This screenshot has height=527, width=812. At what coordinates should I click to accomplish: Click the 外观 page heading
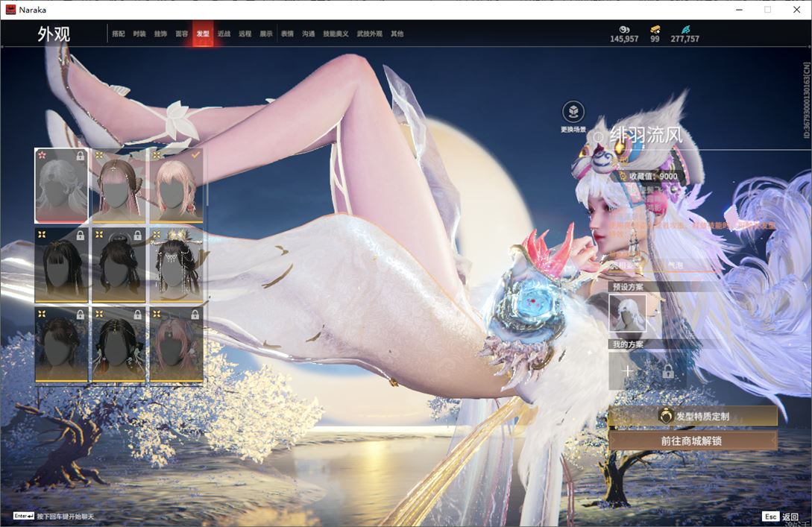coord(54,34)
